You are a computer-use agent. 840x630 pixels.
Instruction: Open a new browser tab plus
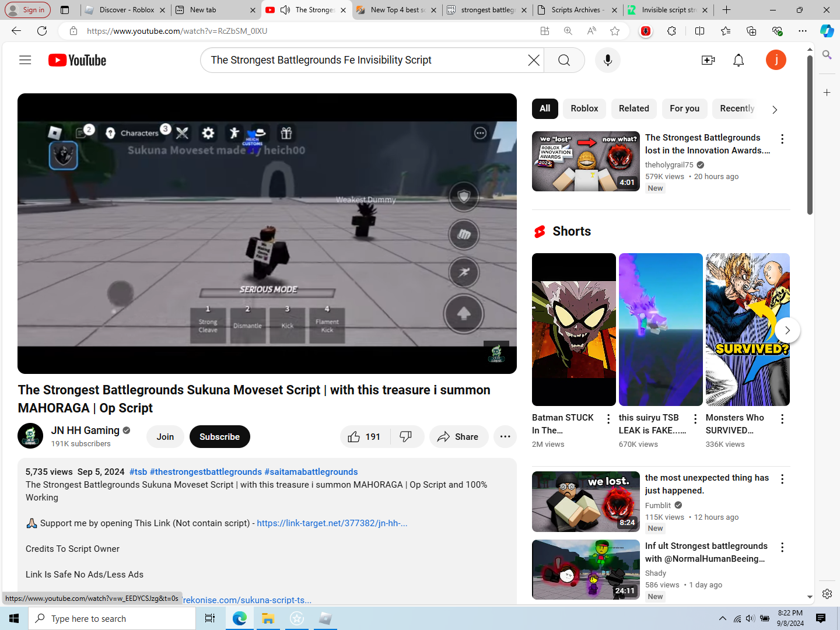click(726, 10)
